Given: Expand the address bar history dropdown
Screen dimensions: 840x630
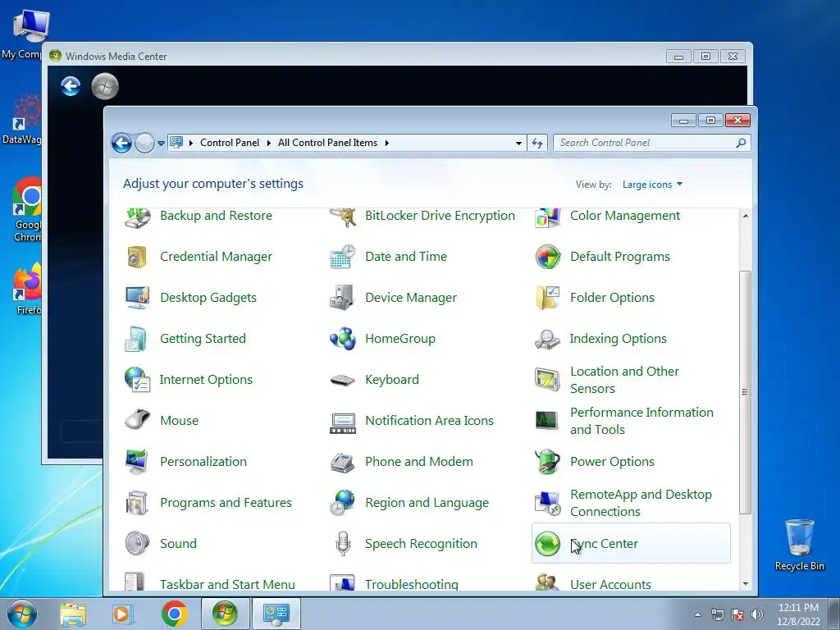Looking at the screenshot, I should pyautogui.click(x=518, y=143).
